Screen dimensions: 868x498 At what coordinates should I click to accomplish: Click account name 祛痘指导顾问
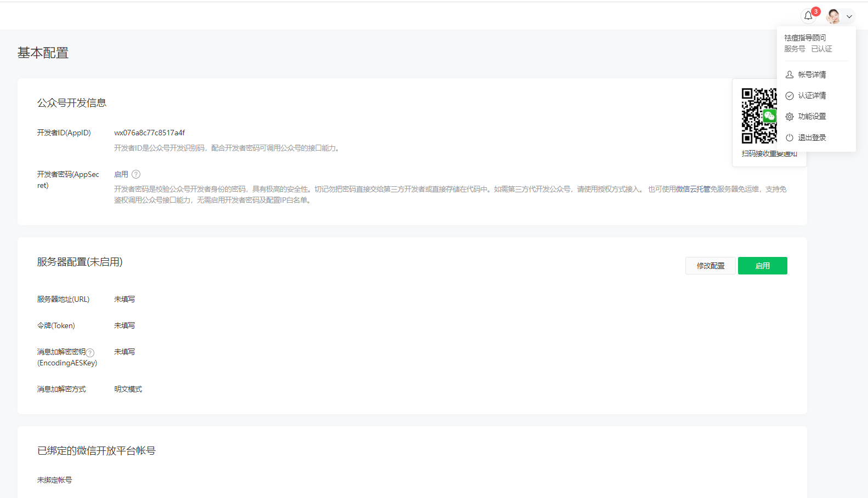[x=805, y=38]
